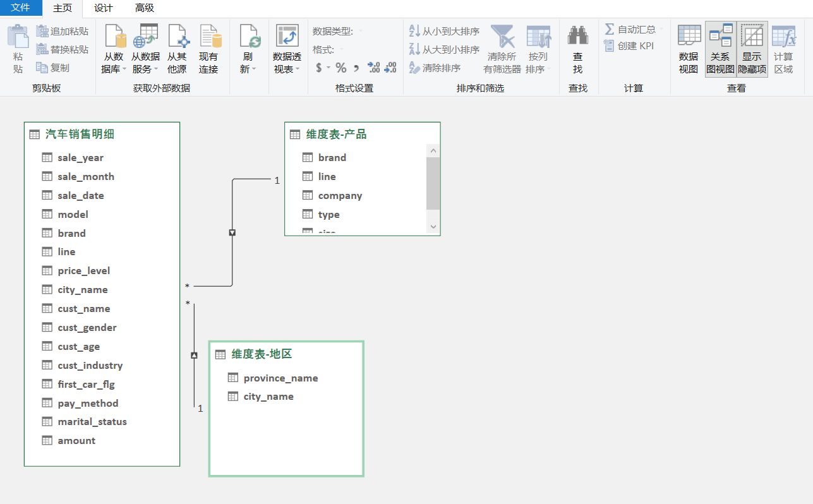Screen dimensions: 813x504
Task: Select the 维度表-地区 table header
Action: (286, 354)
